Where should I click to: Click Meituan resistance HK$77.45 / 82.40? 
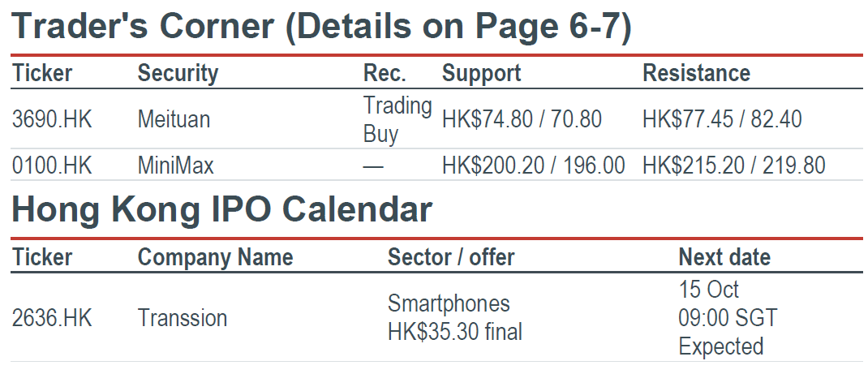point(722,119)
